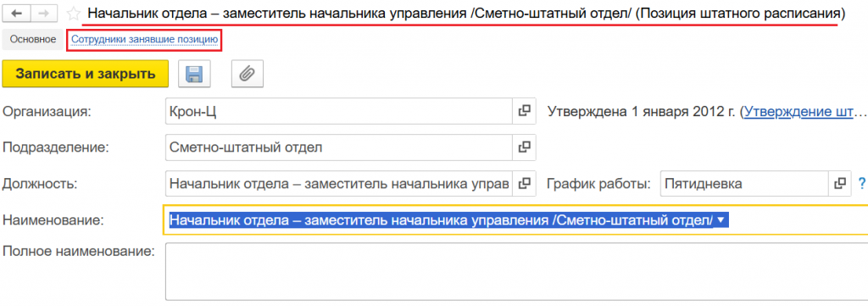This screenshot has width=868, height=306.
Task: Click the Наименование: label
Action: coord(53,220)
